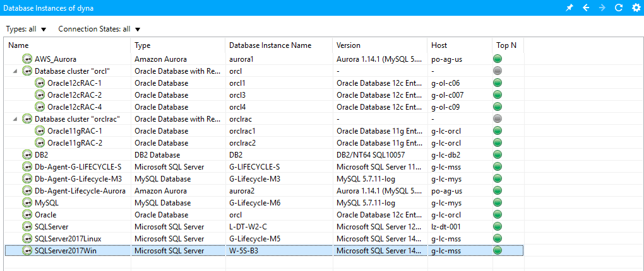Screen dimensions: 644x271
Task: Click the Db-Agent-G-Lifecycle-M3 agent icon
Action: [x=27, y=179]
